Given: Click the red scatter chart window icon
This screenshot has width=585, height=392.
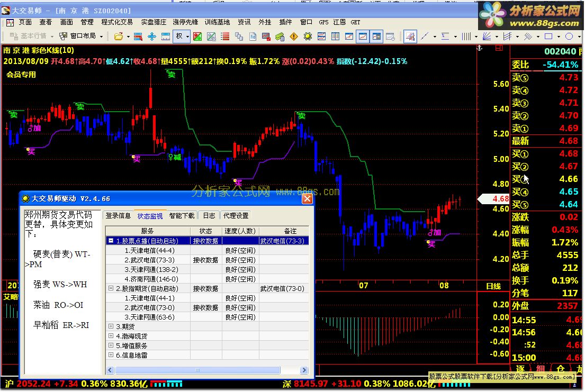Looking at the screenshot, I should pos(349,37).
